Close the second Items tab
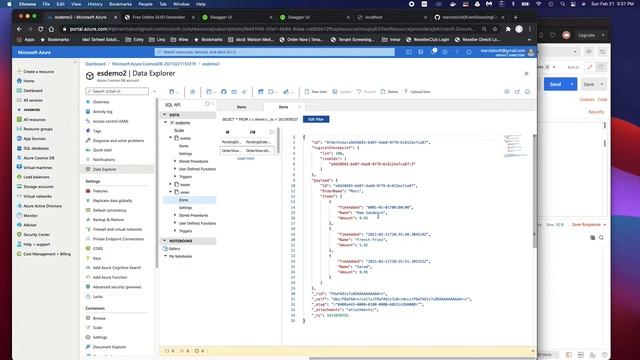 pyautogui.click(x=299, y=107)
